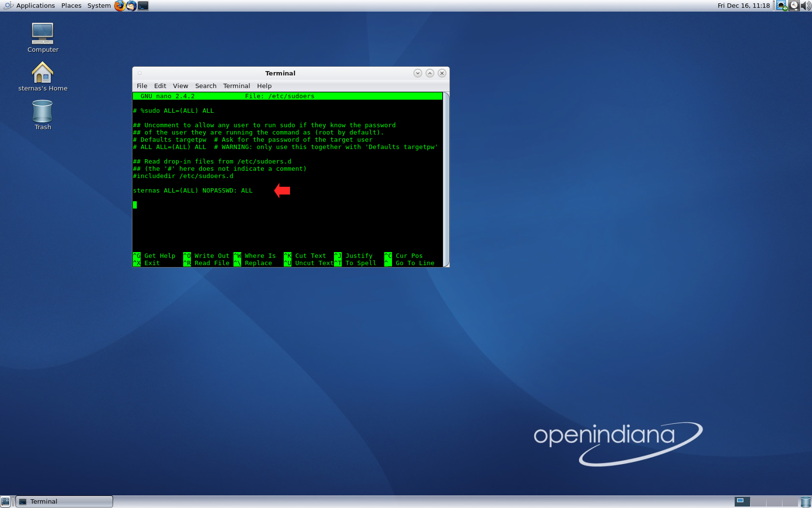The width and height of the screenshot is (812, 508).
Task: Close the Terminal window
Action: tap(442, 73)
